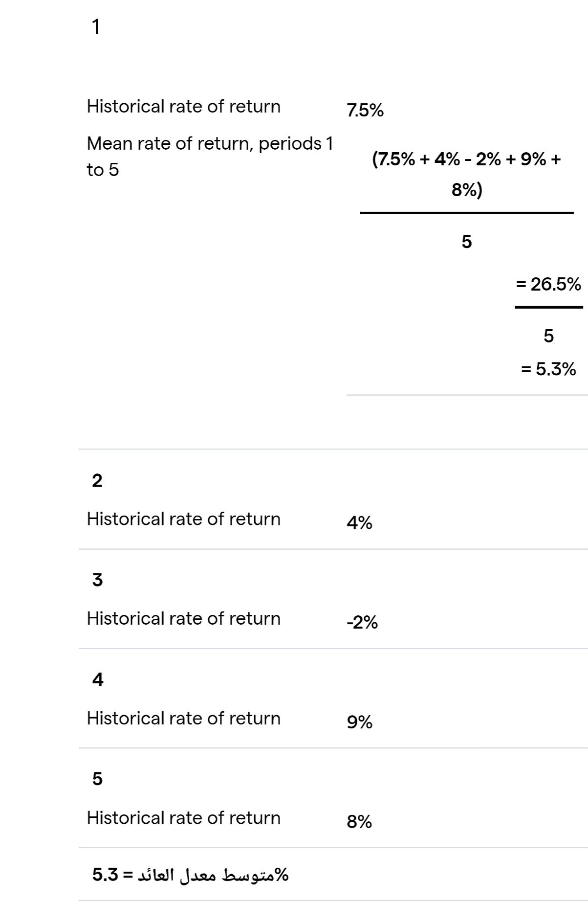Screen dimensions: 588x902
Task: Click the 9% return value
Action: click(x=359, y=722)
